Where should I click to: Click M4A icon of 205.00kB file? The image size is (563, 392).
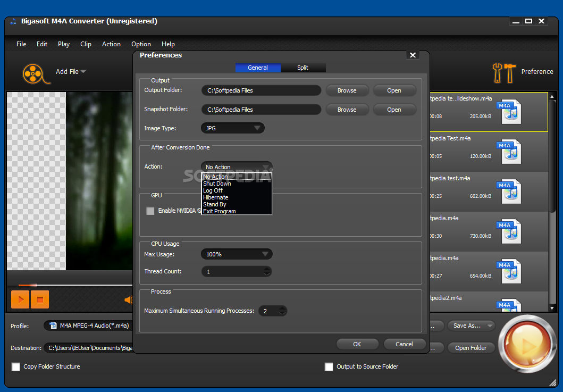coord(509,112)
